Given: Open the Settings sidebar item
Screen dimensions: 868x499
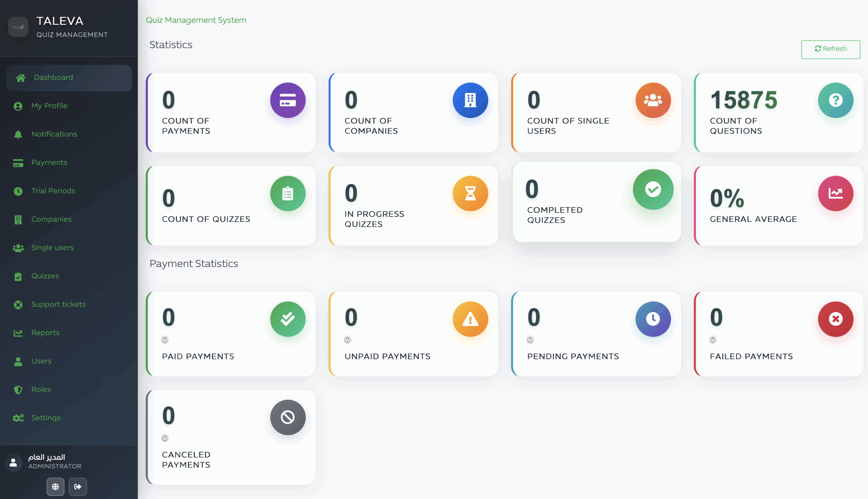Looking at the screenshot, I should [x=46, y=418].
